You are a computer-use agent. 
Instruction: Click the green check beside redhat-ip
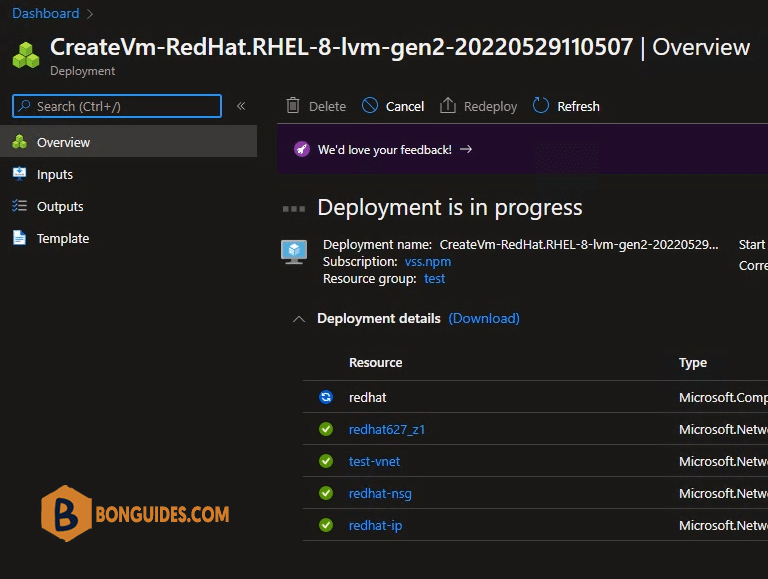tap(326, 525)
